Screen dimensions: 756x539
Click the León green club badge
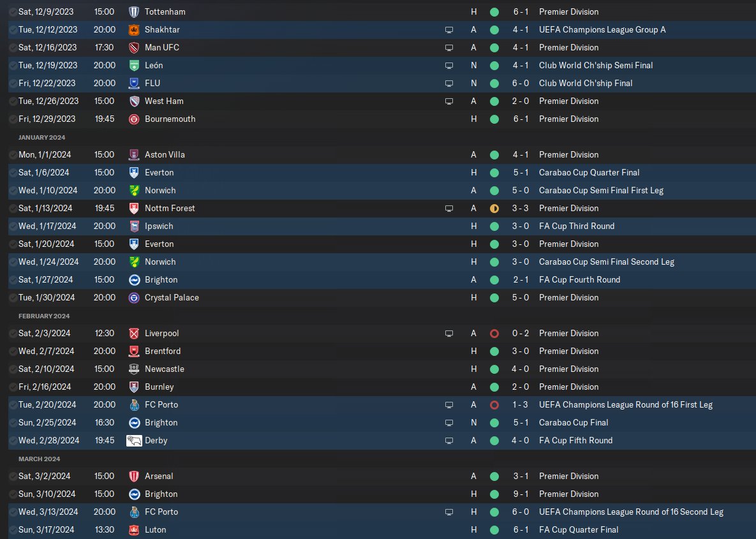pyautogui.click(x=134, y=65)
